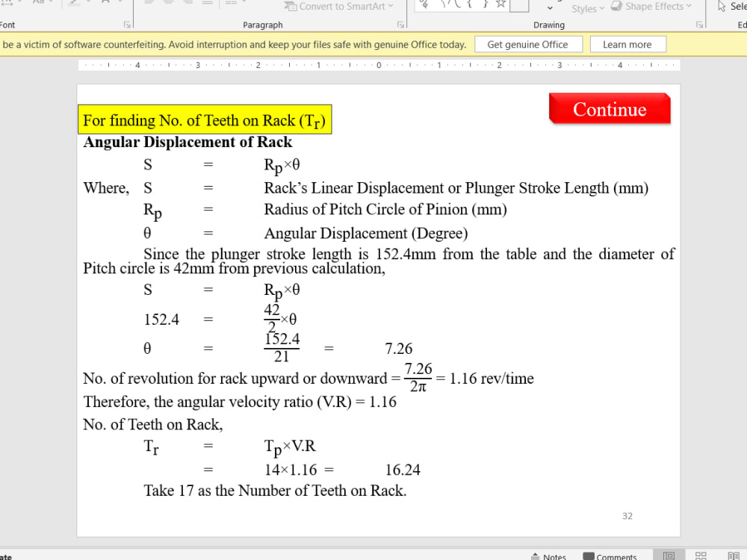The image size is (747, 560).
Task: Click the 'Tp×V.R' formula text
Action: pos(290,447)
